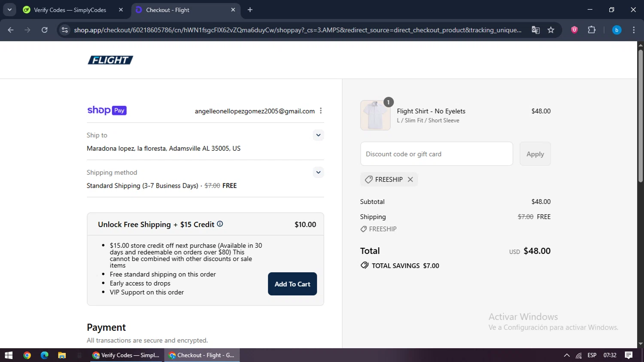This screenshot has width=644, height=362.
Task: Click the Total Savings tag icon
Action: click(x=365, y=265)
